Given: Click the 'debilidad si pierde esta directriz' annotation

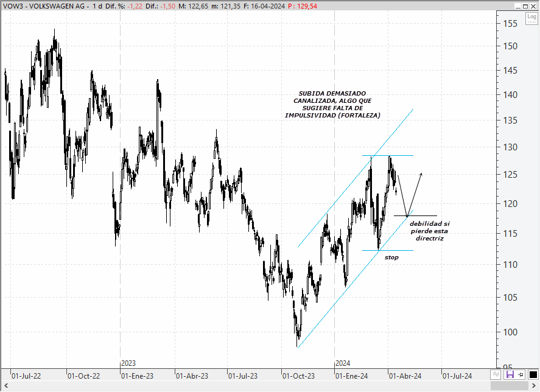Looking at the screenshot, I should tap(429, 231).
